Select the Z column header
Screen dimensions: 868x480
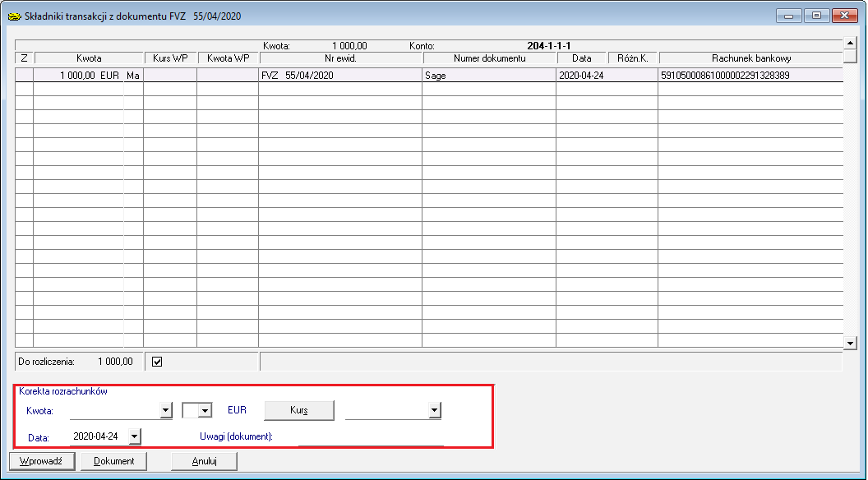24,58
